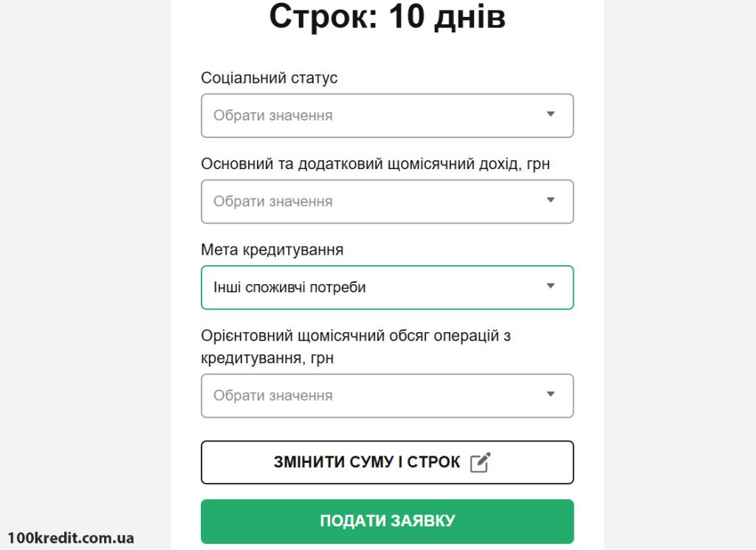Select the Інші споживчі потреби value text
Image resolution: width=756 pixels, height=550 pixels.
pyautogui.click(x=289, y=287)
